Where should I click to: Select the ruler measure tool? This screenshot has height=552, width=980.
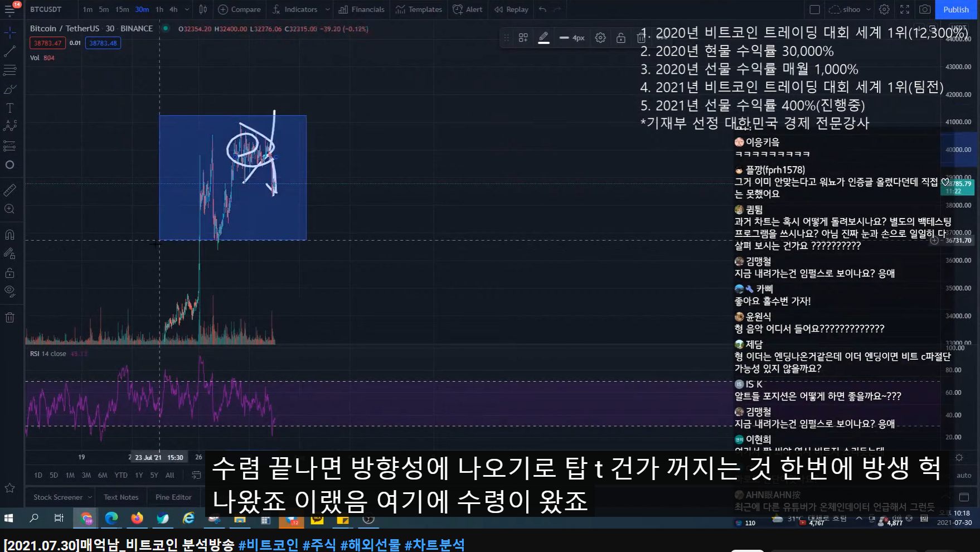(10, 190)
